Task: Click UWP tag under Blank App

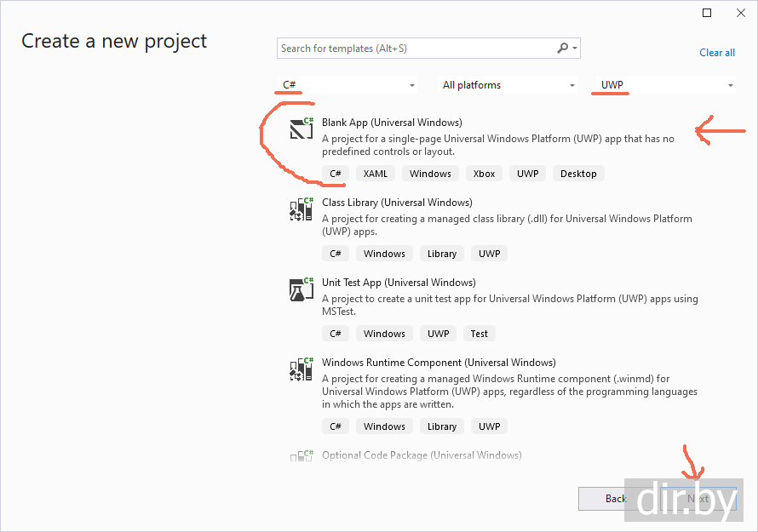Action: pyautogui.click(x=527, y=174)
